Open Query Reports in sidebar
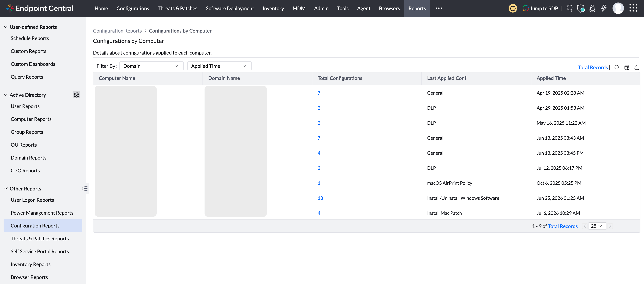 click(x=27, y=77)
